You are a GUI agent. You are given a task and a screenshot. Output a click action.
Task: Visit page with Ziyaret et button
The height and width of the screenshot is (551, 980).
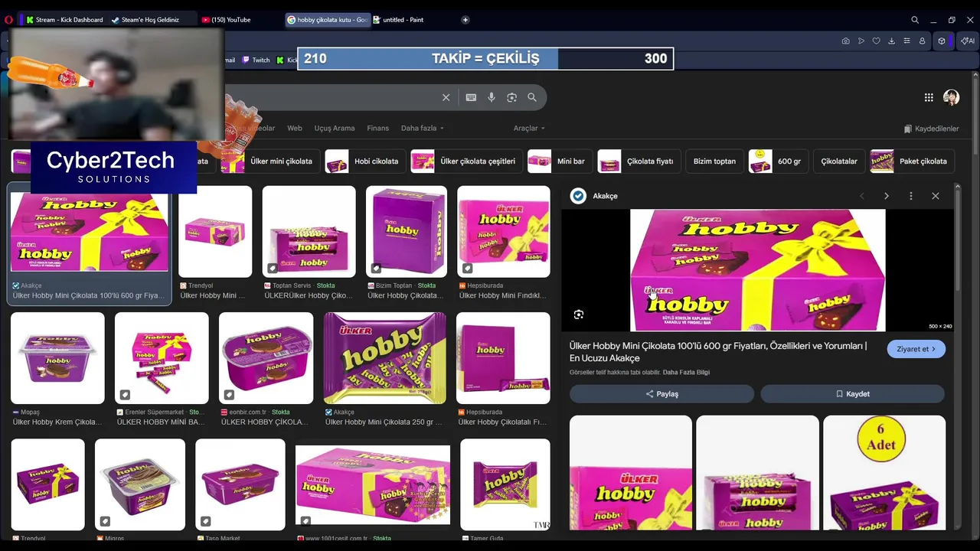point(916,349)
